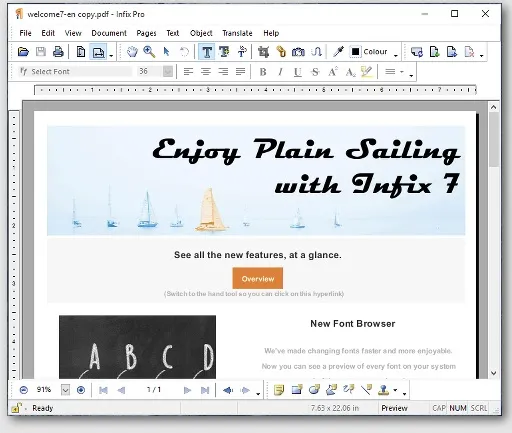Click the import page icon
Image resolution: width=512 pixels, height=433 pixels.
tap(434, 52)
